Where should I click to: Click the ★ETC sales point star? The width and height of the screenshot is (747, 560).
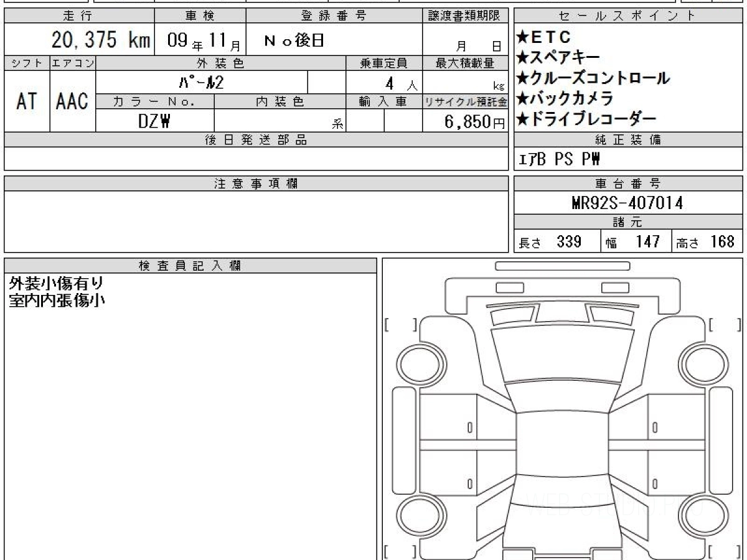pos(522,38)
